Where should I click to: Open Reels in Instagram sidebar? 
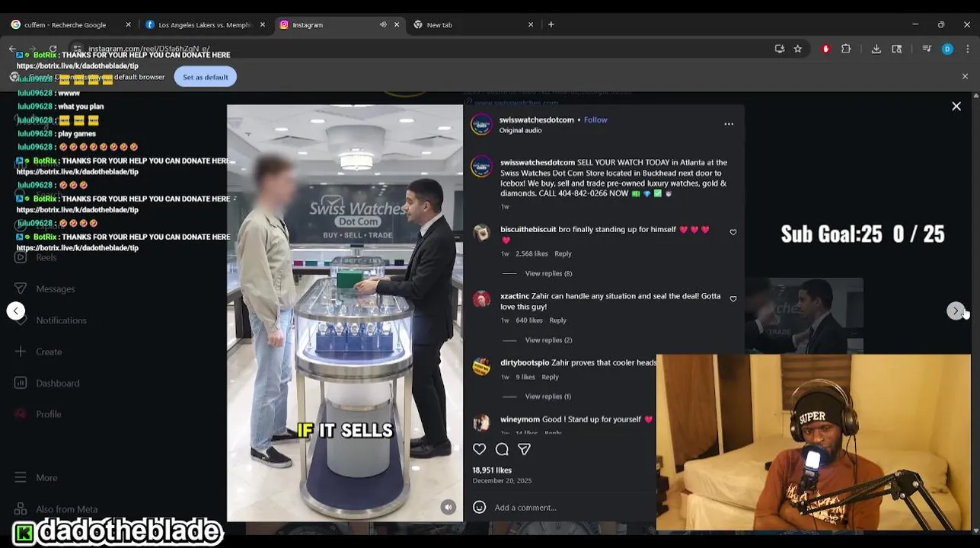(36, 257)
